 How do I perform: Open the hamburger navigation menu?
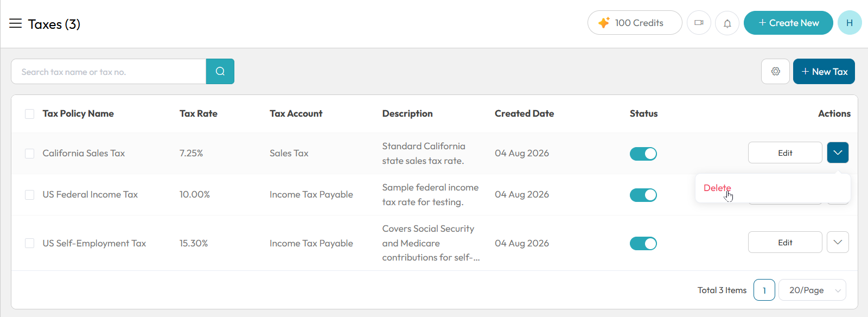(x=16, y=23)
